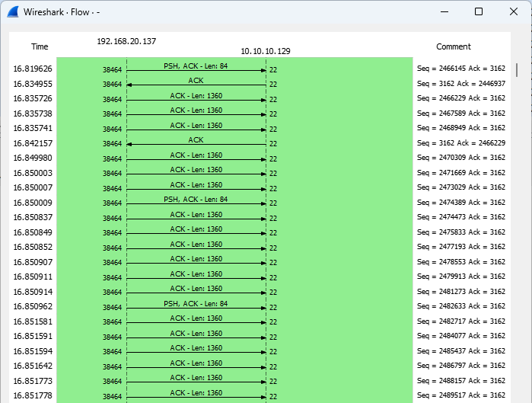
Task: Select flow row at time 16.851581
Action: 260,321
